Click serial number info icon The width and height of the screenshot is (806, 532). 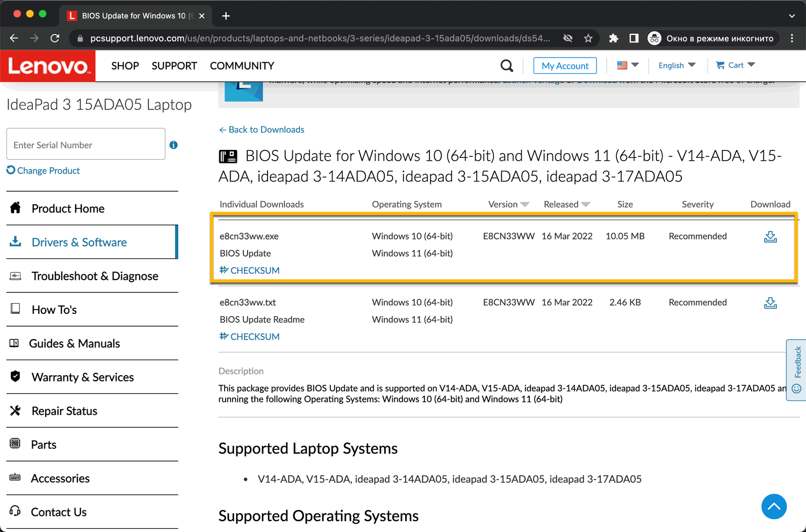click(174, 145)
